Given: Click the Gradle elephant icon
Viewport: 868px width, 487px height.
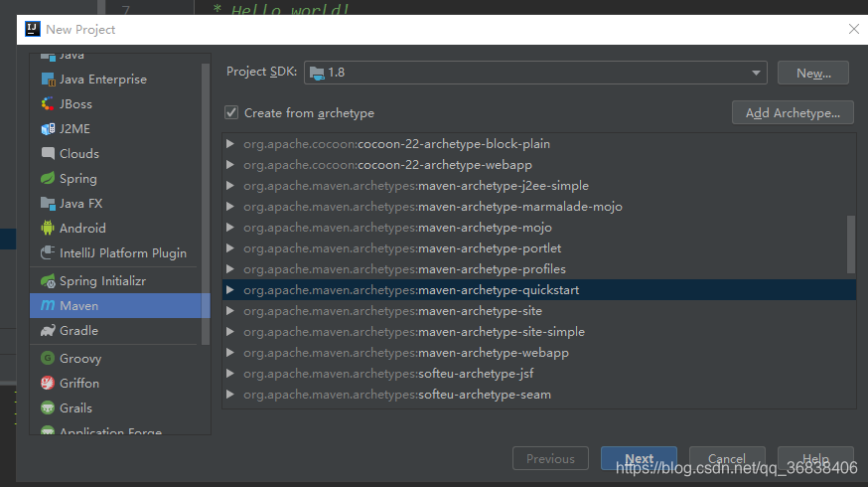Looking at the screenshot, I should 48,330.
